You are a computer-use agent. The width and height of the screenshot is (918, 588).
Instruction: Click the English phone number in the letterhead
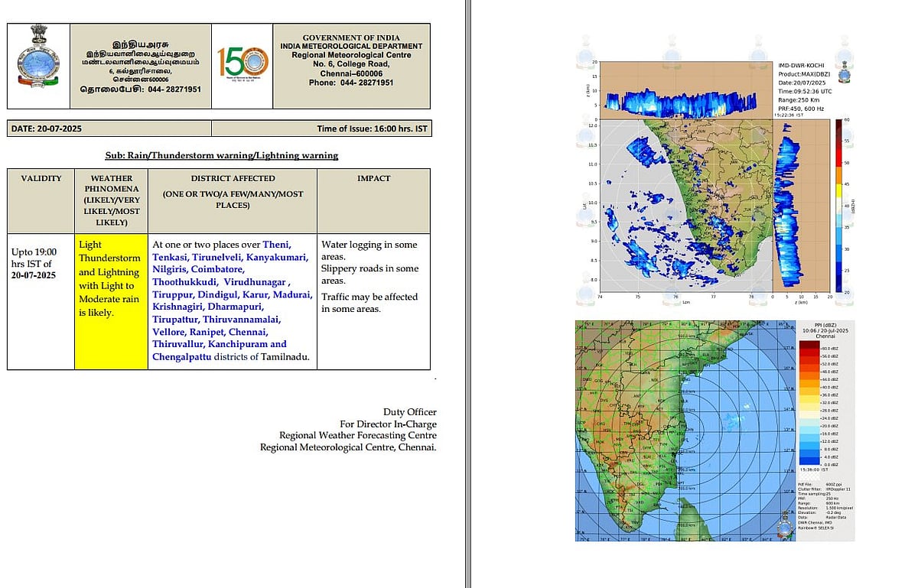pyautogui.click(x=351, y=83)
